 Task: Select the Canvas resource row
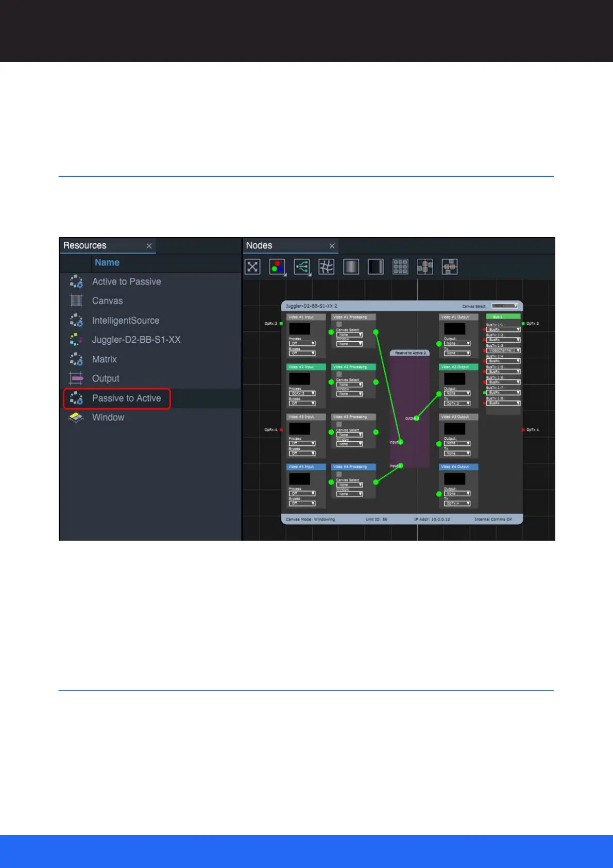click(150, 301)
